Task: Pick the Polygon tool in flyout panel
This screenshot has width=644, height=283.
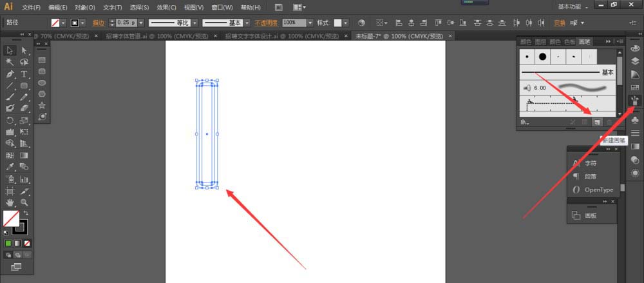Action: pos(42,94)
